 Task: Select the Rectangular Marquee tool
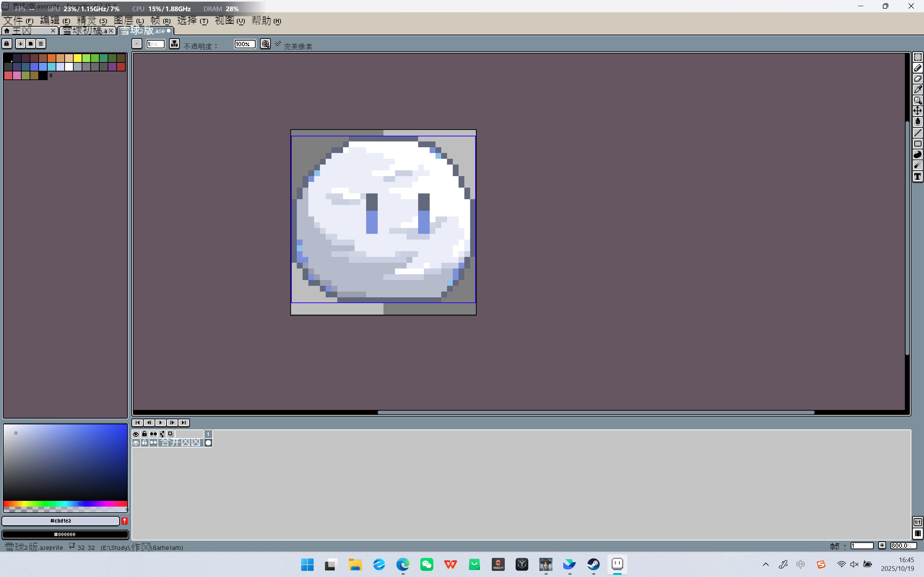[x=918, y=57]
